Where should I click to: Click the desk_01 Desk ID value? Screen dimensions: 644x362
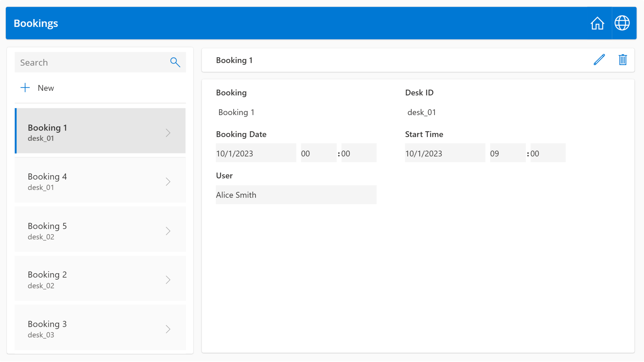[x=422, y=112]
